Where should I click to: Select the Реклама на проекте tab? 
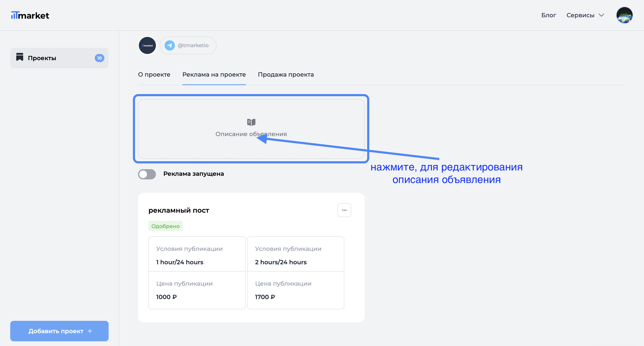click(x=214, y=75)
